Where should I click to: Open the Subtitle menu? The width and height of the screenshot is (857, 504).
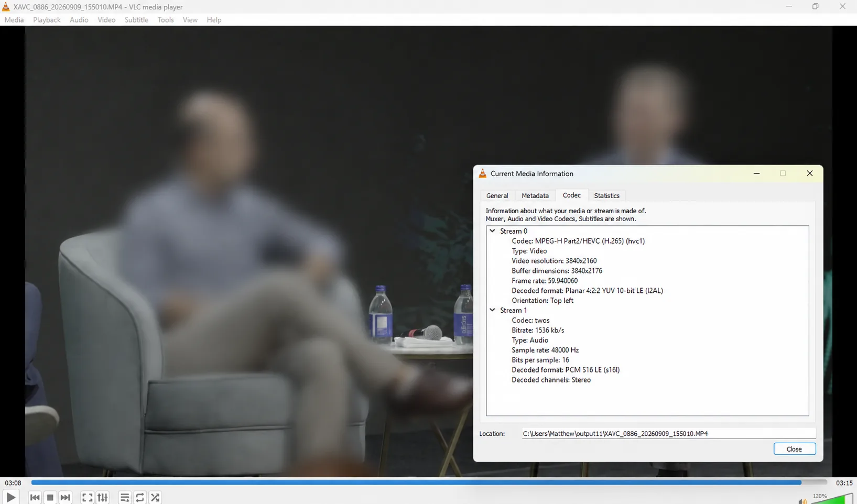[136, 20]
